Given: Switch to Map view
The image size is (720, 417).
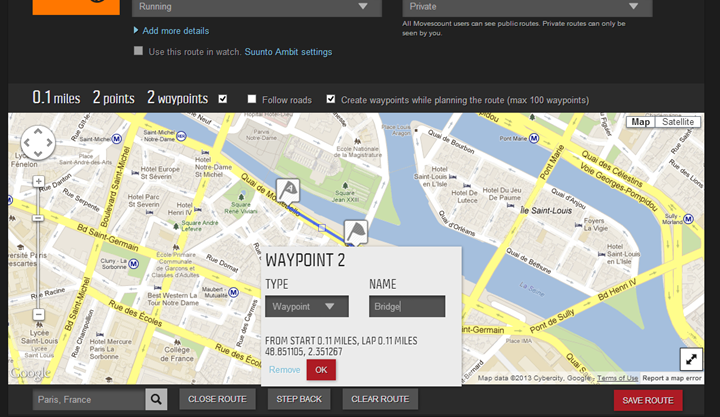Looking at the screenshot, I should click(640, 122).
